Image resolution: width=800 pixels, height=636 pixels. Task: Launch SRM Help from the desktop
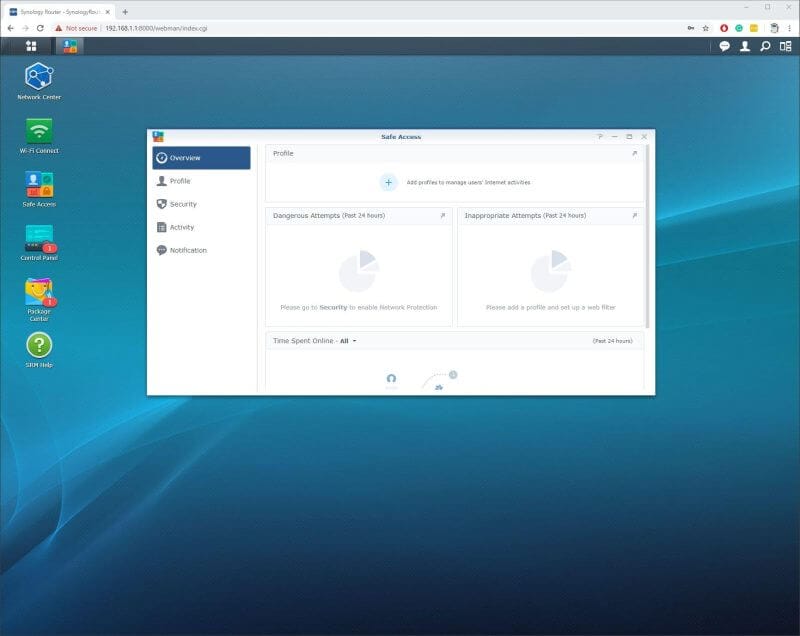click(40, 347)
